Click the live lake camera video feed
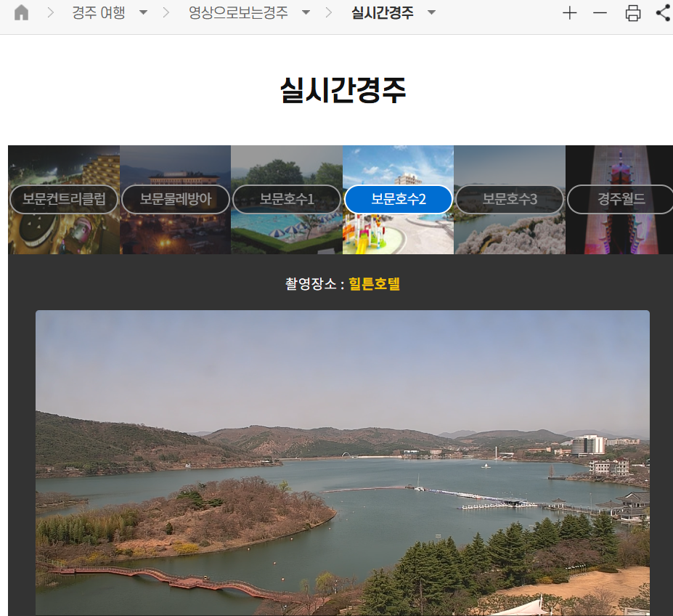The height and width of the screenshot is (616, 673). pos(343,463)
